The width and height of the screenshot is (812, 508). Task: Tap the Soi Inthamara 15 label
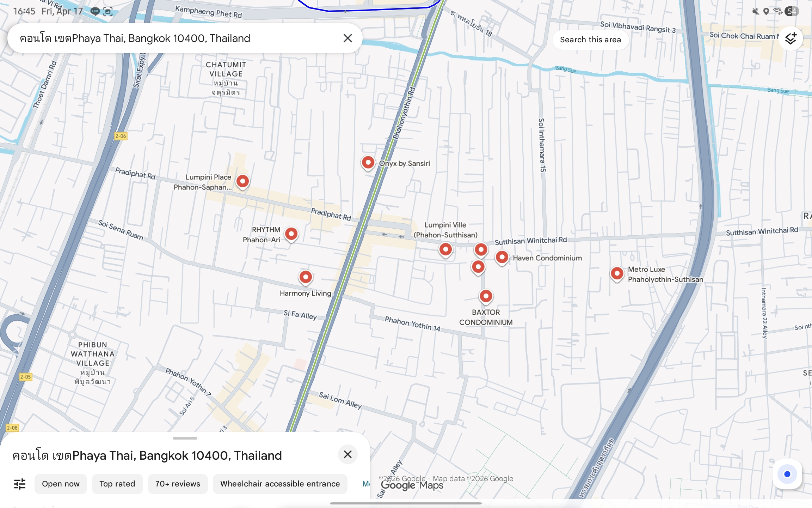pos(542,145)
